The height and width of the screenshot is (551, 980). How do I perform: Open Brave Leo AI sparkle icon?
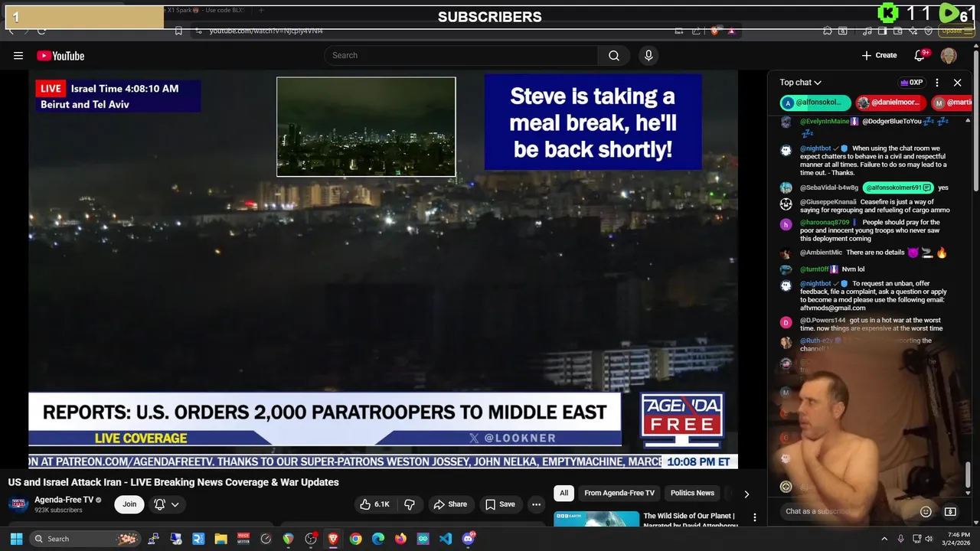pyautogui.click(x=913, y=31)
